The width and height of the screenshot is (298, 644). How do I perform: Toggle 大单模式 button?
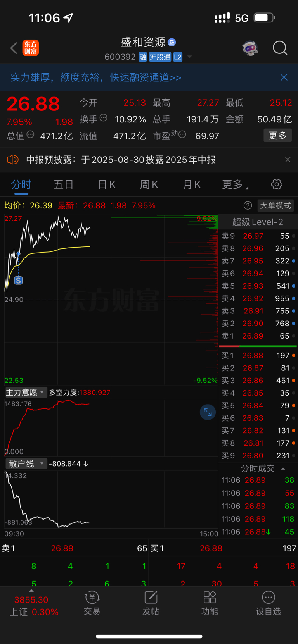coord(275,205)
